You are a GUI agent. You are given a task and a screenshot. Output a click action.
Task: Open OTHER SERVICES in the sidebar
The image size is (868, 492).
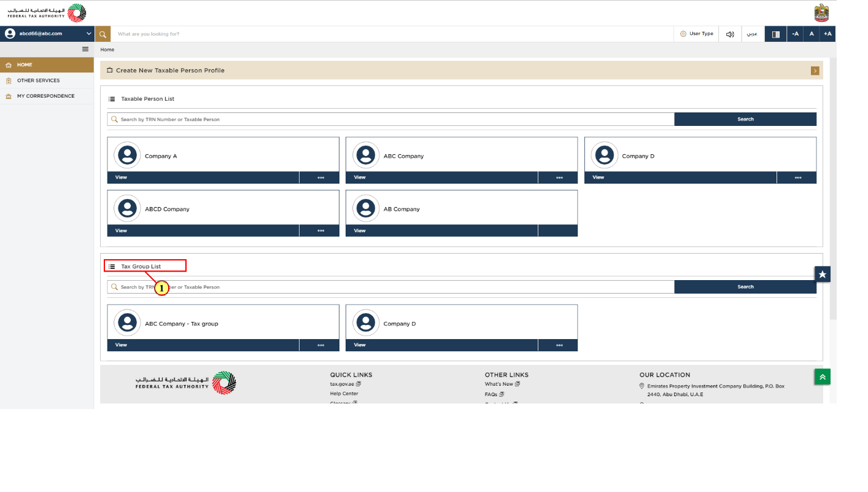pos(47,80)
